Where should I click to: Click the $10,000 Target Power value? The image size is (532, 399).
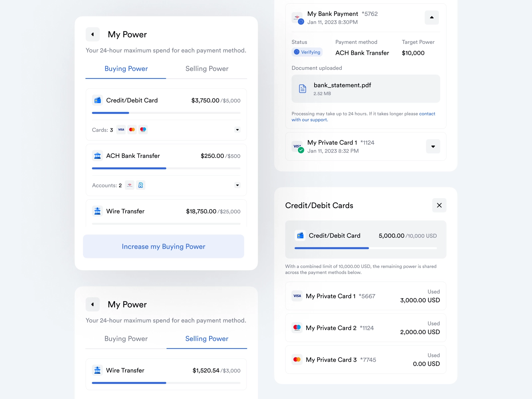(413, 53)
